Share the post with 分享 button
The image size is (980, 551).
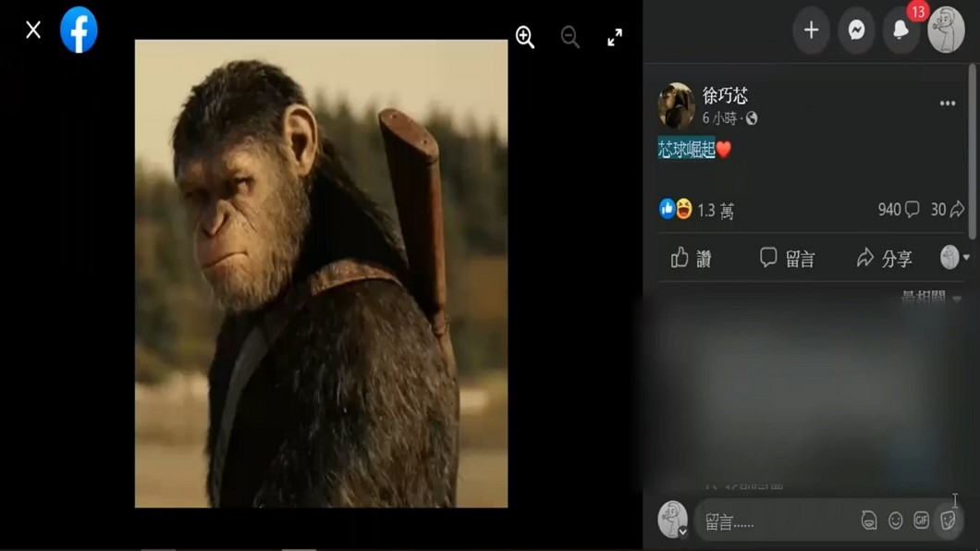pos(885,258)
